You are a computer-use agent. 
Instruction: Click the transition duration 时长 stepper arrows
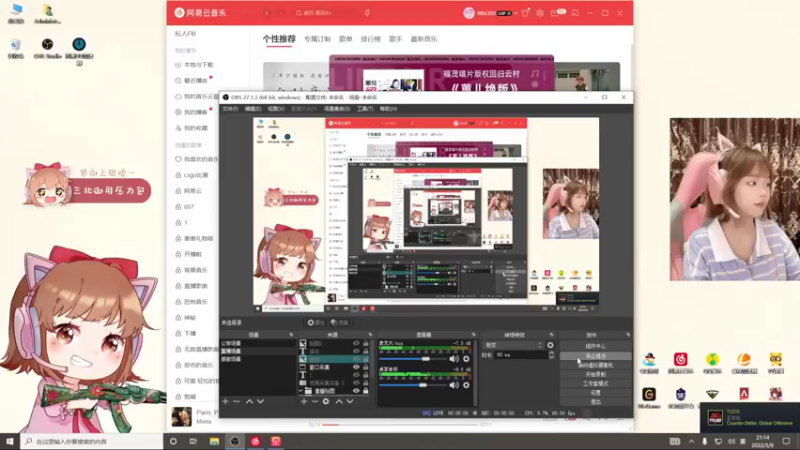551,355
